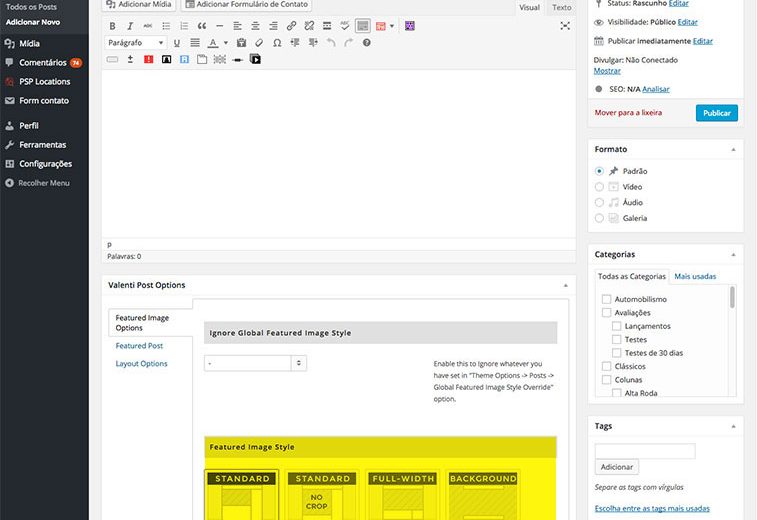The width and height of the screenshot is (757, 520).
Task: Open the Parágrafo format dropdown
Action: pos(135,43)
